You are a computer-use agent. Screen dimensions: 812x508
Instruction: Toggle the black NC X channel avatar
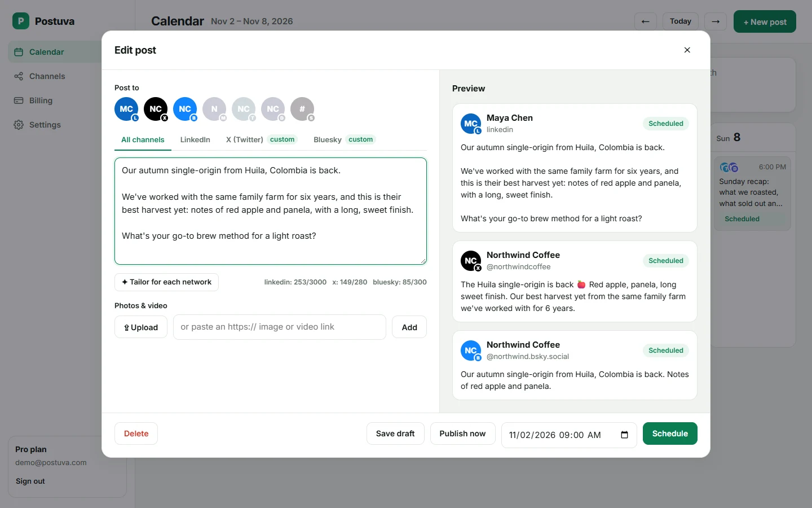click(x=156, y=109)
